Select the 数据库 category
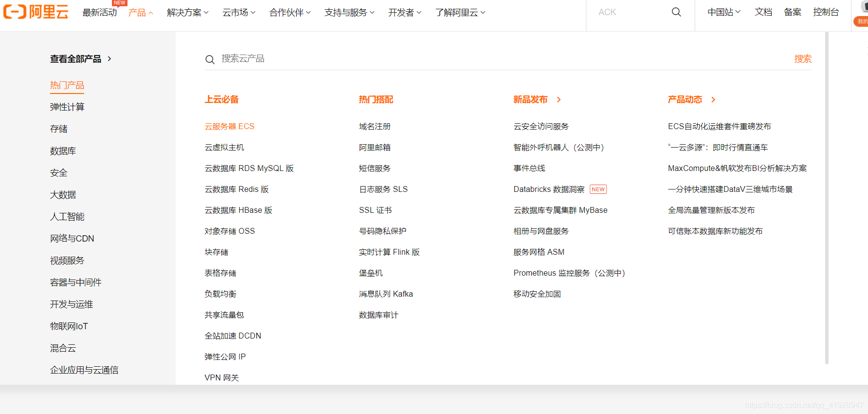The image size is (868, 414). [63, 151]
